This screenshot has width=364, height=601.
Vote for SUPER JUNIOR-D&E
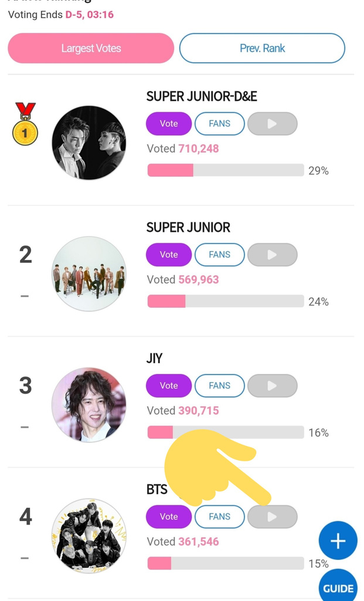169,124
